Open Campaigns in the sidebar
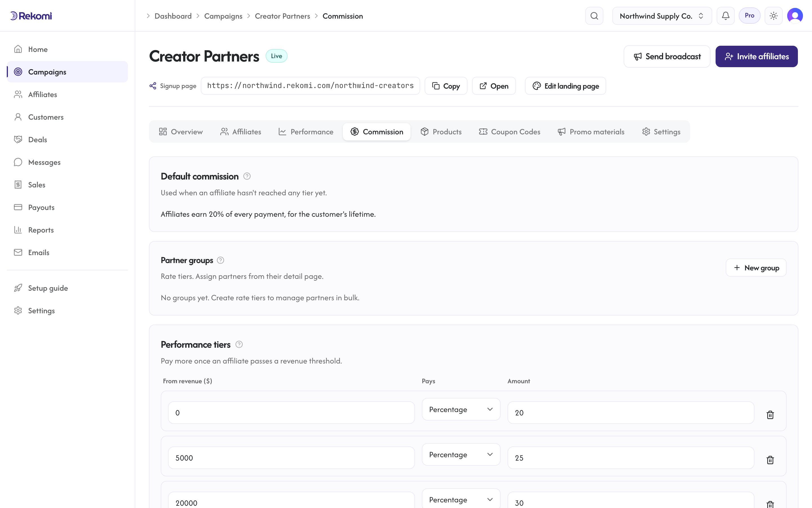 coord(67,72)
